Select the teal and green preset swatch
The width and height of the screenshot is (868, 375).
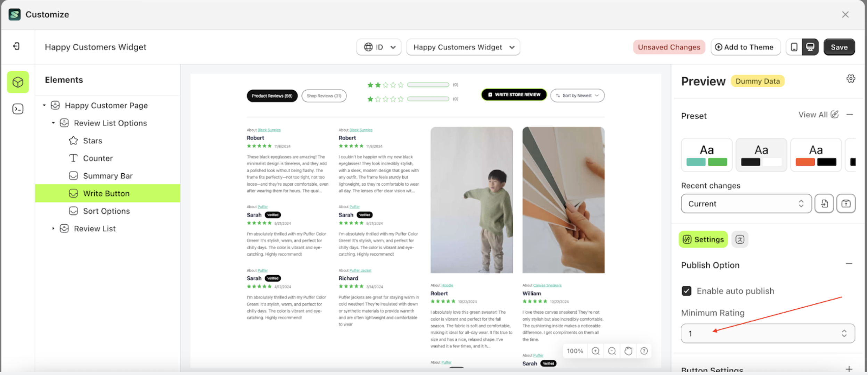click(x=706, y=155)
